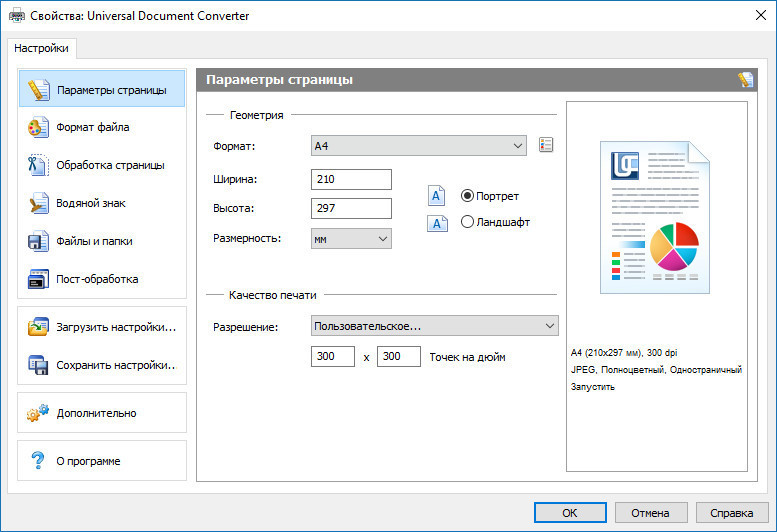This screenshot has width=777, height=532.
Task: Close the properties dialog window
Action: (761, 15)
